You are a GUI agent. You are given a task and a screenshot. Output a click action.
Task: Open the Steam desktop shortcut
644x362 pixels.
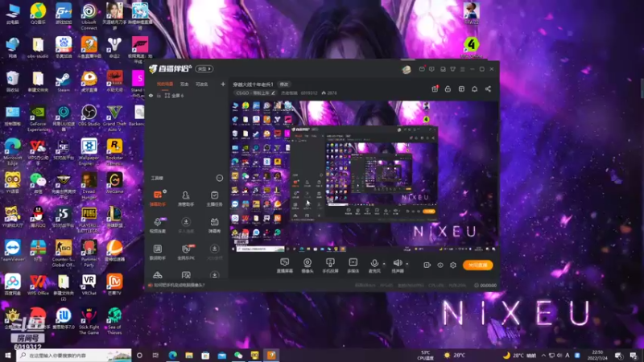tap(64, 82)
